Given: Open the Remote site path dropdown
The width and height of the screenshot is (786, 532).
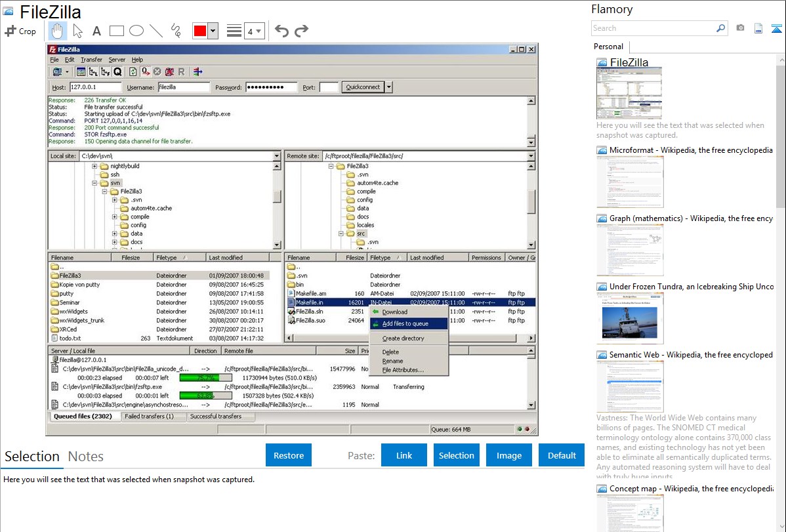Looking at the screenshot, I should coord(531,156).
